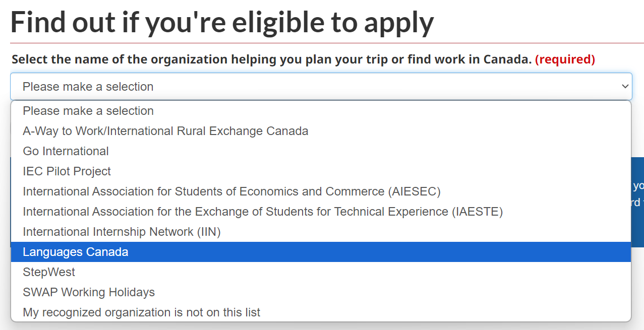Click the chevron arrow on the organization select
644x330 pixels.
(625, 87)
